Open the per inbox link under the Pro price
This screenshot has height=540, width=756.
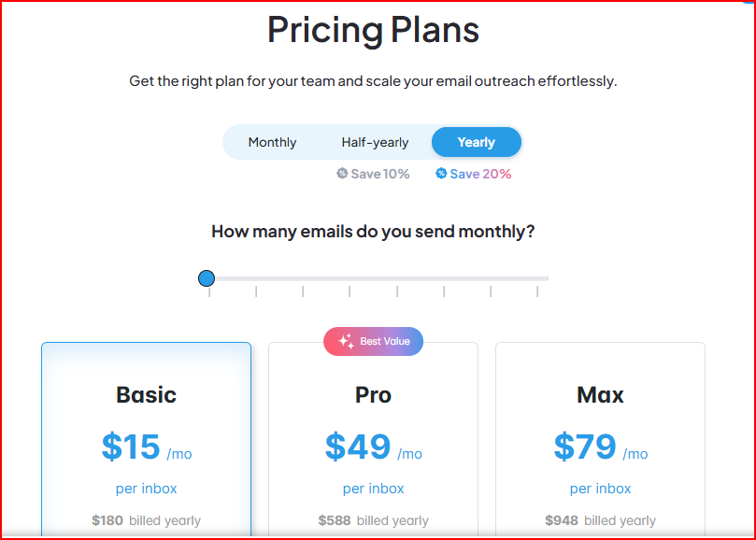coord(373,488)
